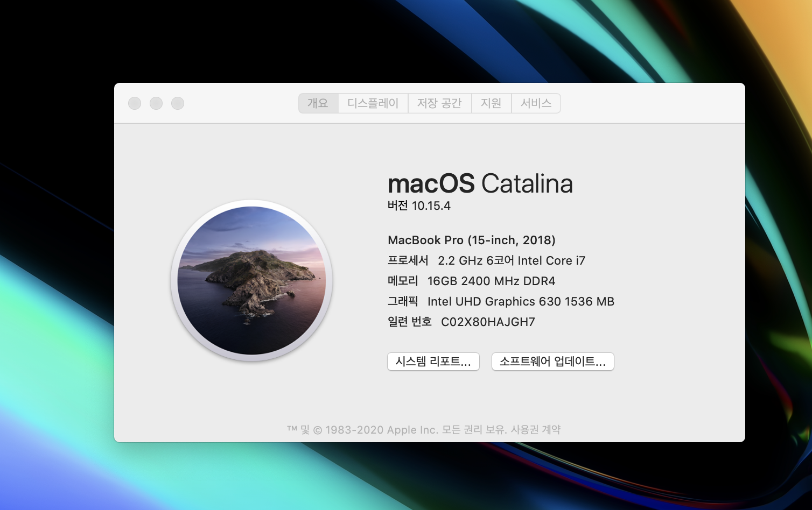Click the MacBook Pro (15-inch, 2018) model name
The image size is (812, 510).
pos(471,240)
